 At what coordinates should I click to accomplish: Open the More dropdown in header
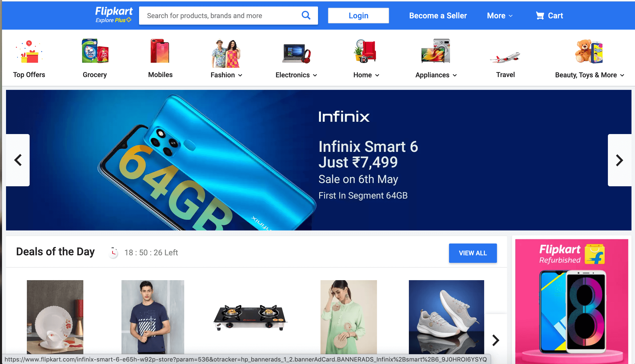(499, 16)
